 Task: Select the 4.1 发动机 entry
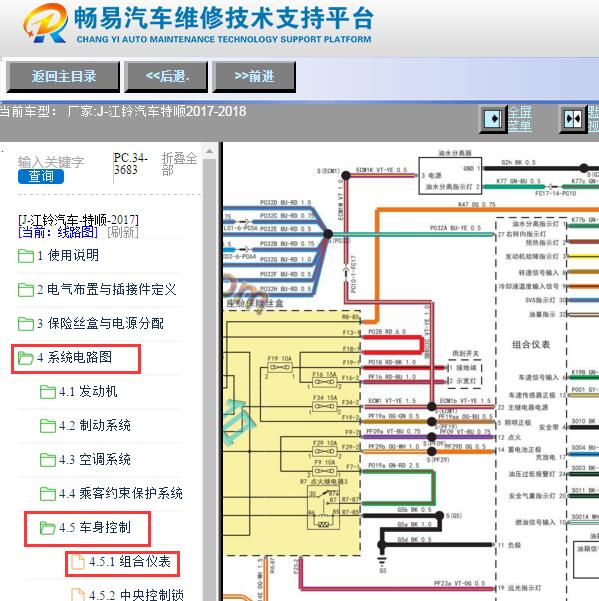[88, 391]
